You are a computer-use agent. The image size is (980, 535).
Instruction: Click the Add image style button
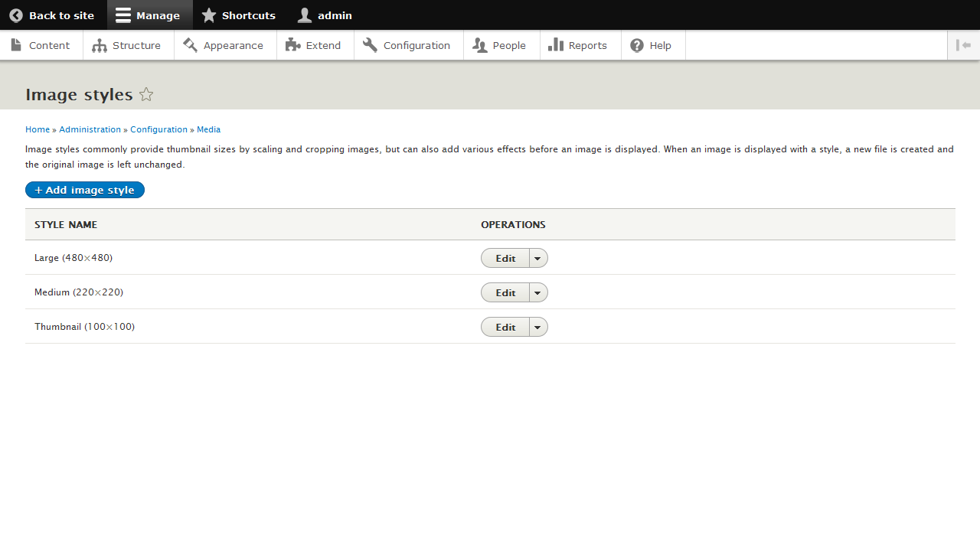85,190
